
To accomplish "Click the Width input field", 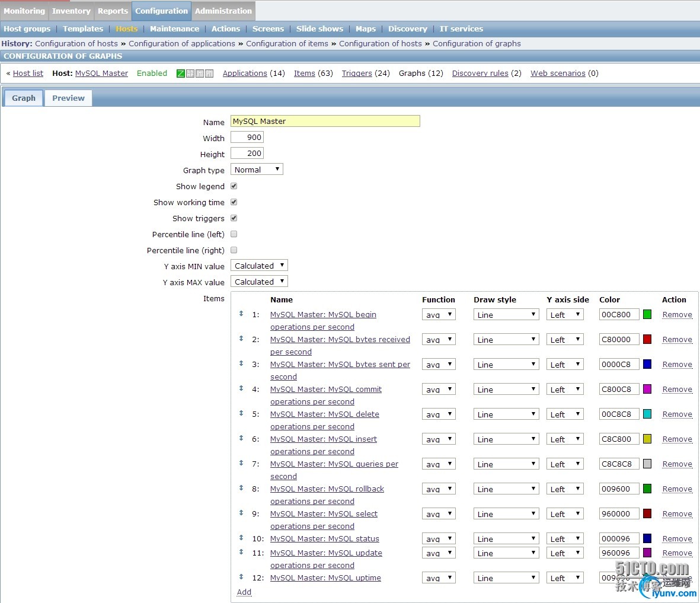I will pyautogui.click(x=247, y=137).
